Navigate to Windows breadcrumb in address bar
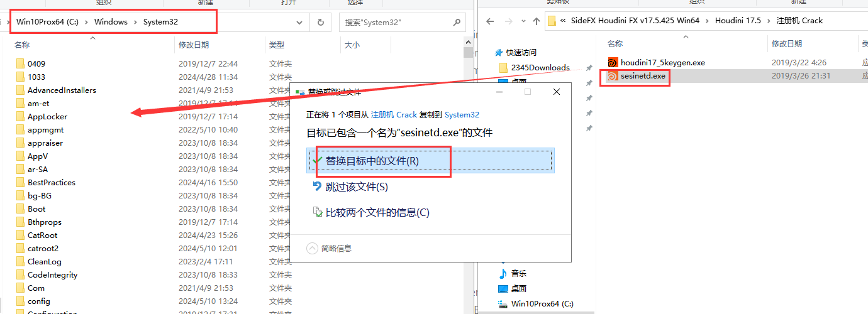 tap(111, 22)
